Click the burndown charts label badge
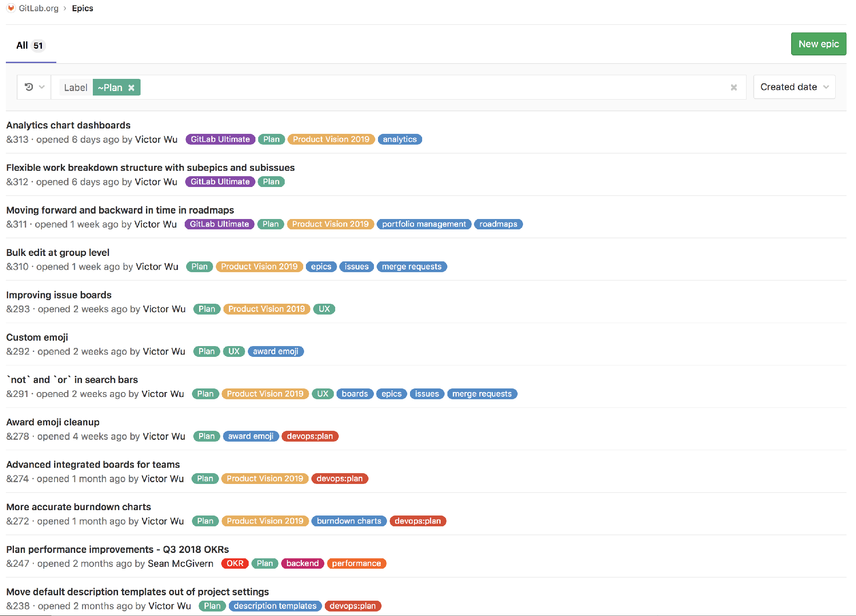This screenshot has height=616, width=856. [349, 521]
